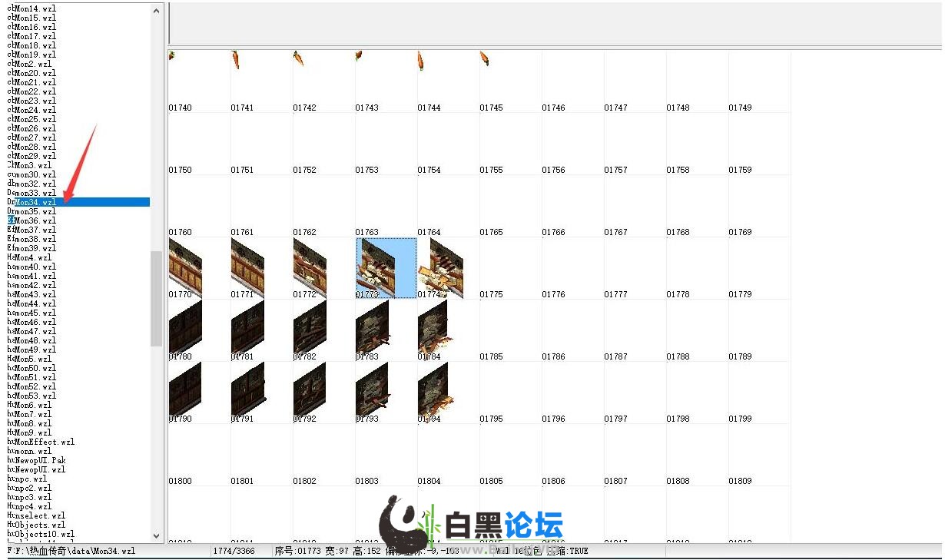Click the file list scrollbar thumb
Image resolution: width=945 pixels, height=560 pixels.
click(x=157, y=298)
